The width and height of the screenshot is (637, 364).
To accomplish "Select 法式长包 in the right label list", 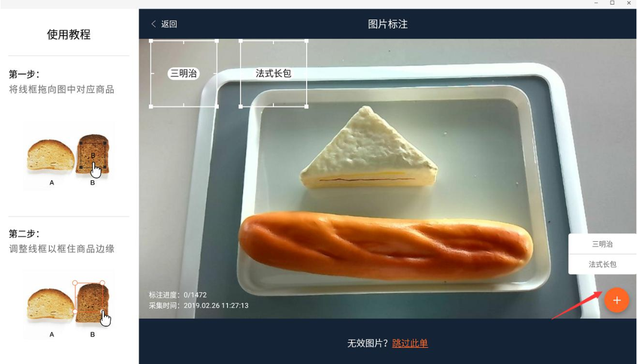I will [x=602, y=265].
